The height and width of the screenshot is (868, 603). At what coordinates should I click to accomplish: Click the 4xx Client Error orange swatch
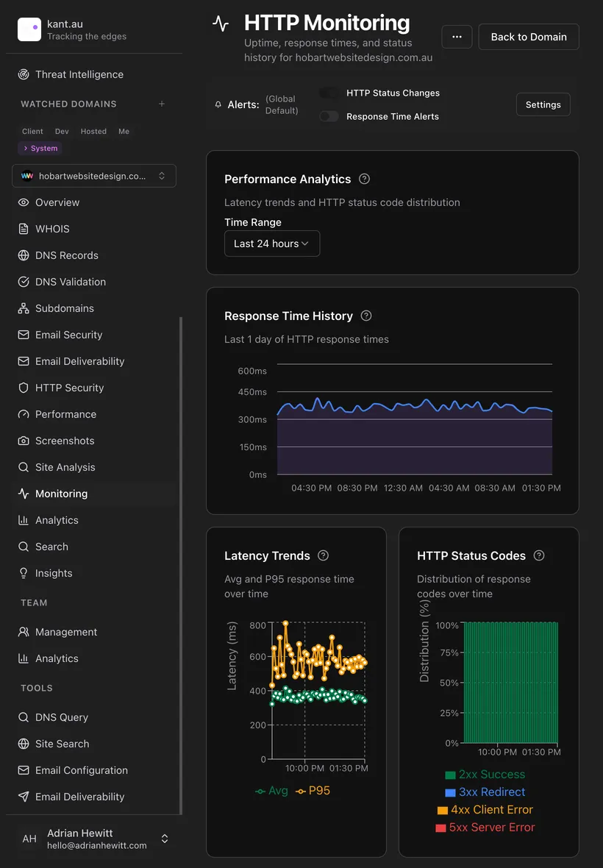443,811
